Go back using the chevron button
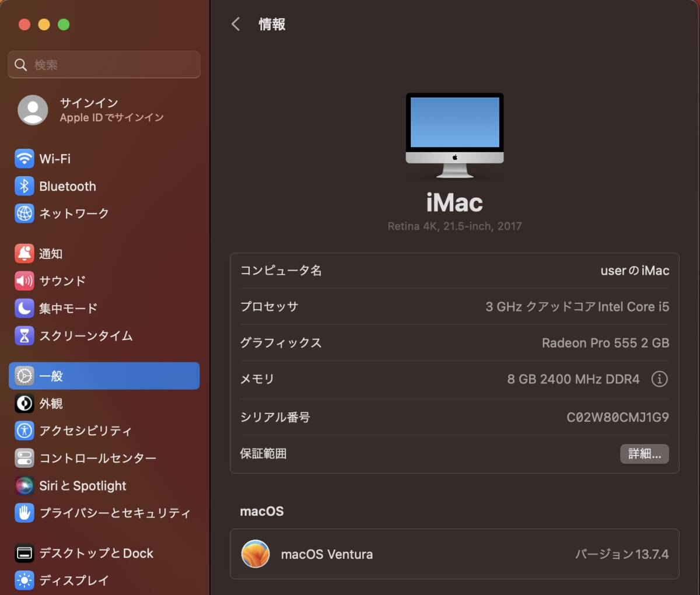The image size is (700, 595). [236, 24]
